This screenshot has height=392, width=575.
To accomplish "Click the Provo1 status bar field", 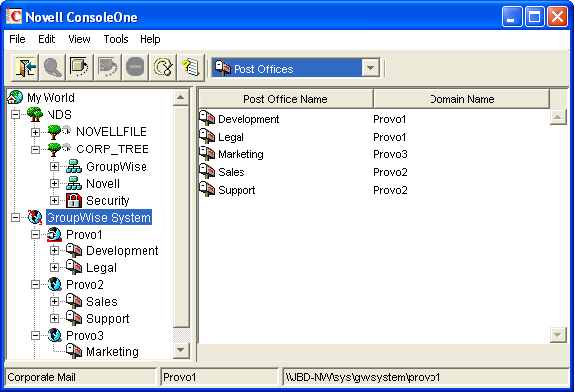I will 220,377.
